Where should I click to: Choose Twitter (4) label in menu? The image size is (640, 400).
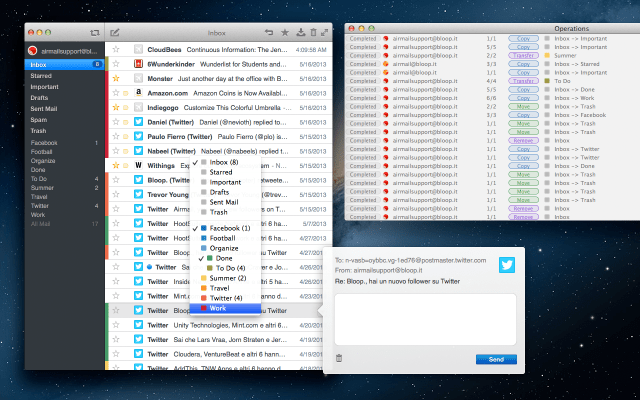[225, 298]
